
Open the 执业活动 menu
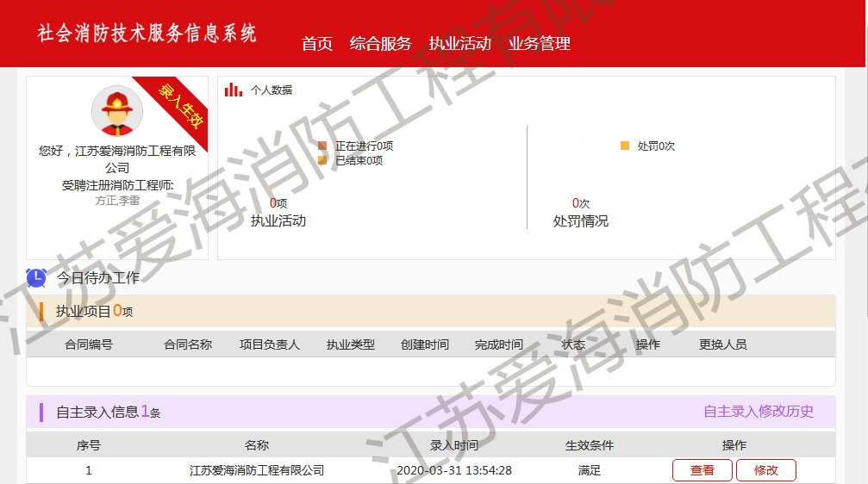460,44
